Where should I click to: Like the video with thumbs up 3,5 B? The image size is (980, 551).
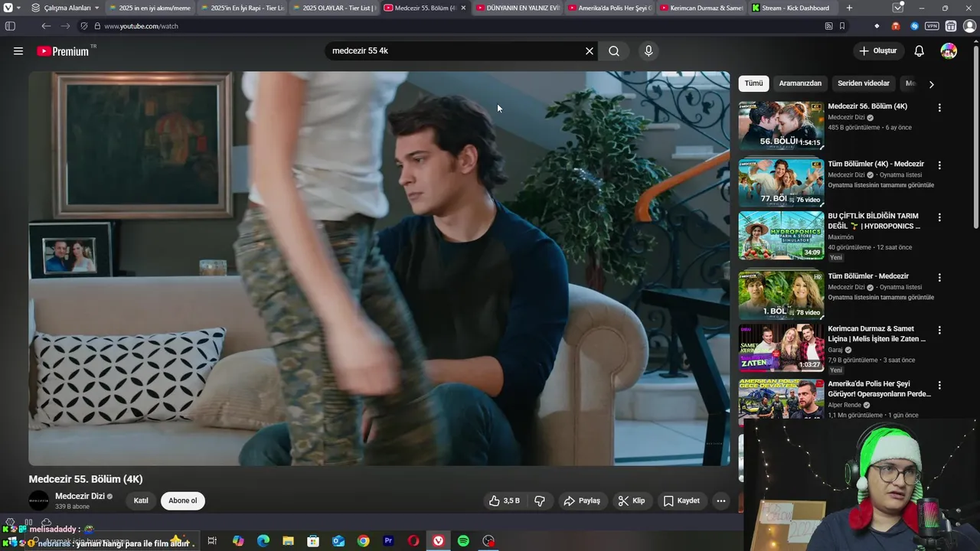click(505, 500)
